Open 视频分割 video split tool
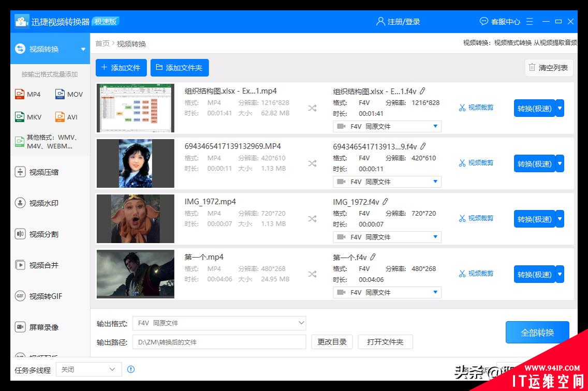The image size is (588, 391). (37, 234)
